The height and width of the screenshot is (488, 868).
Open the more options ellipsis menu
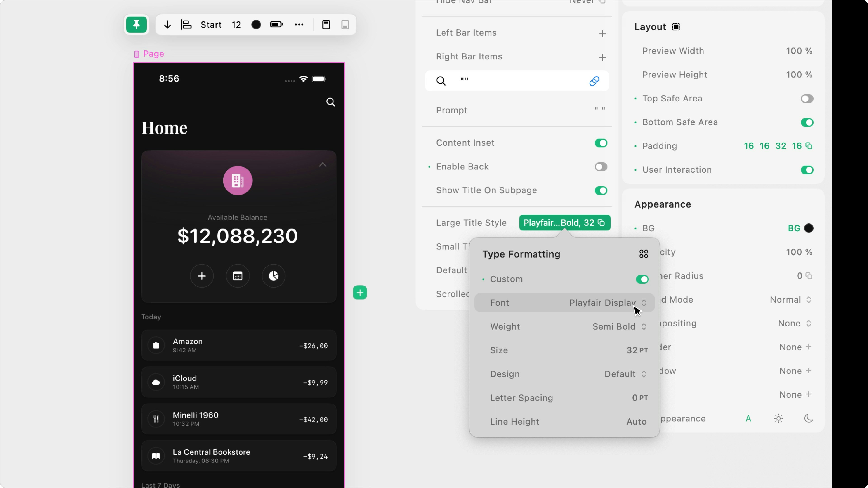(x=299, y=25)
